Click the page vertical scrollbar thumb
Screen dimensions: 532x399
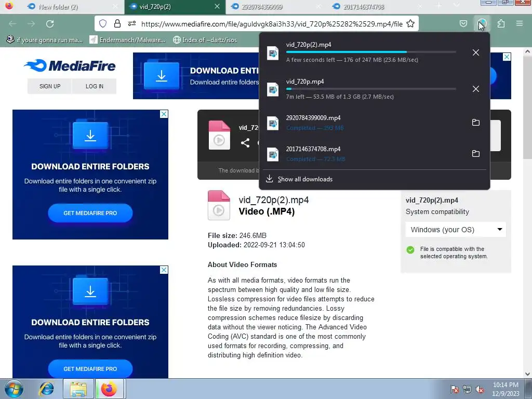coord(527,107)
